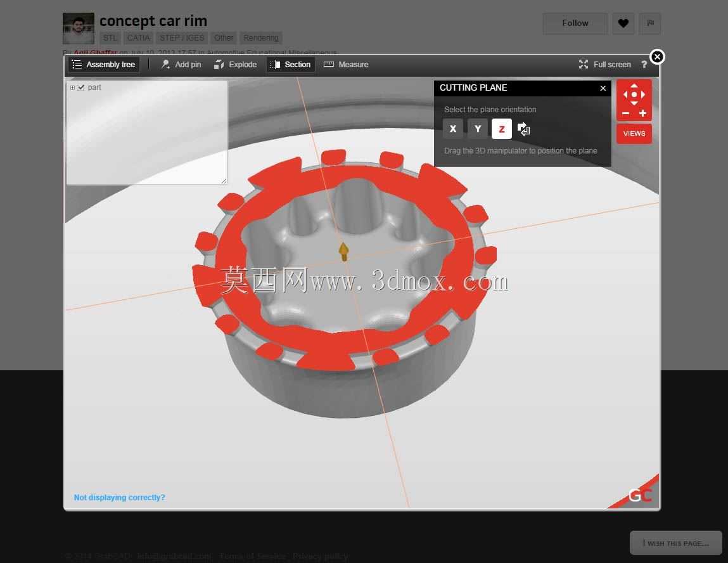Flip the cutting plane direction
Image resolution: width=728 pixels, height=563 pixels.
(524, 129)
